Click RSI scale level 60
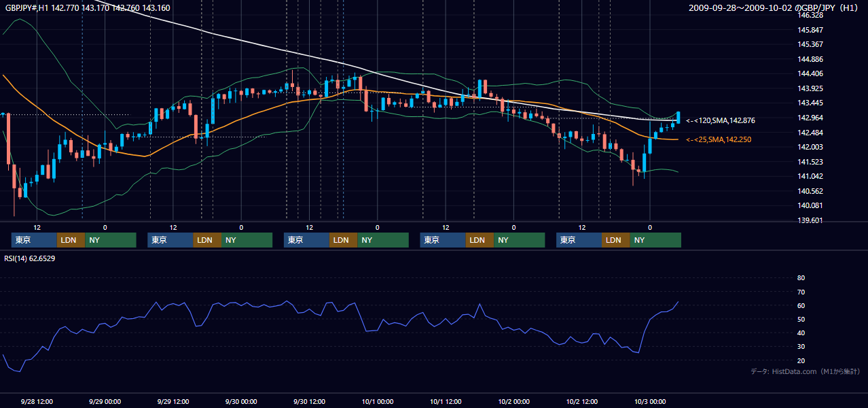Viewport: 868px width, 408px height. click(x=801, y=305)
